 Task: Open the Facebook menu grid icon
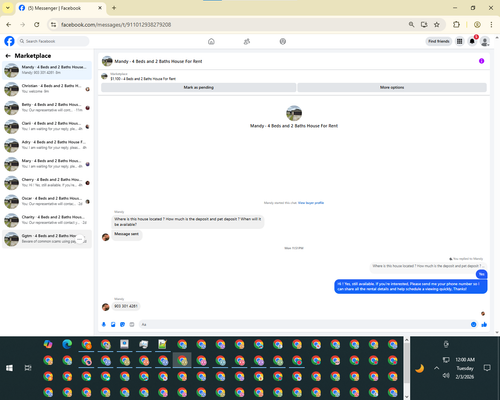tap(459, 41)
